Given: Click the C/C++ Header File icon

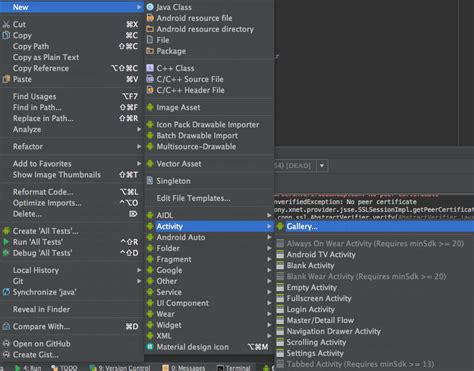Looking at the screenshot, I should (150, 90).
